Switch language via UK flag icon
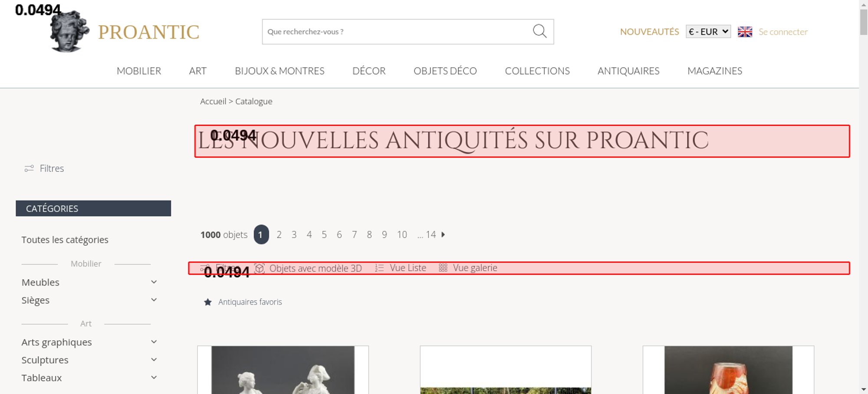Viewport: 868px width, 394px height. [745, 32]
